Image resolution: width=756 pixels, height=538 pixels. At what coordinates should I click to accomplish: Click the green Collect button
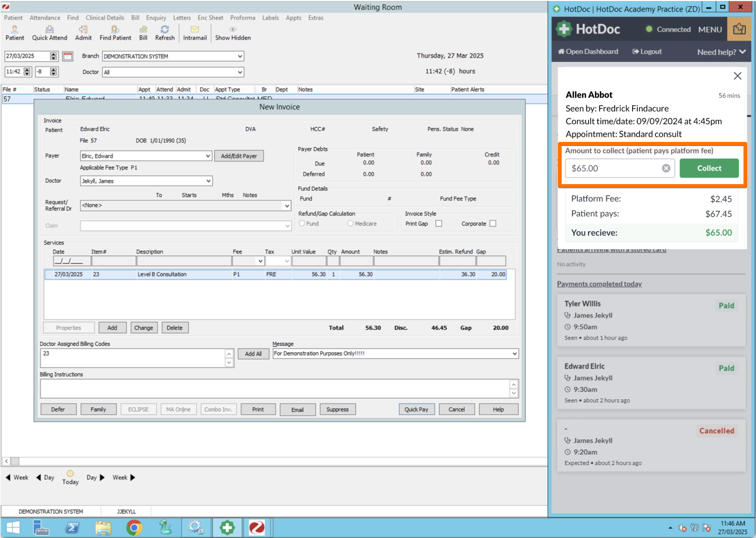pos(709,168)
